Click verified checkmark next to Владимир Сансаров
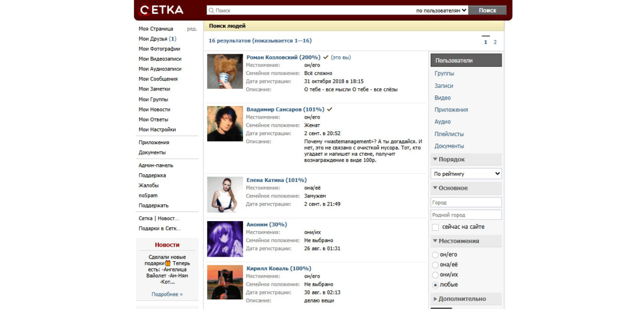Viewport: 644px width, 309px height. click(x=330, y=109)
